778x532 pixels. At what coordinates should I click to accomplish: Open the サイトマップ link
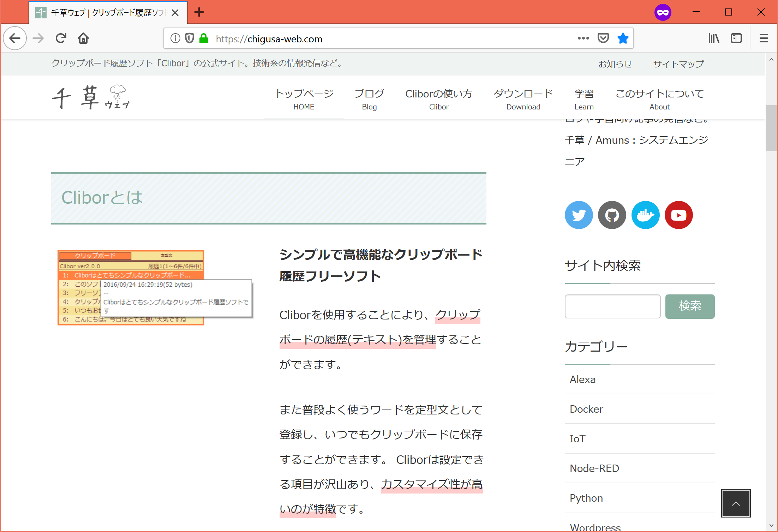tap(678, 64)
